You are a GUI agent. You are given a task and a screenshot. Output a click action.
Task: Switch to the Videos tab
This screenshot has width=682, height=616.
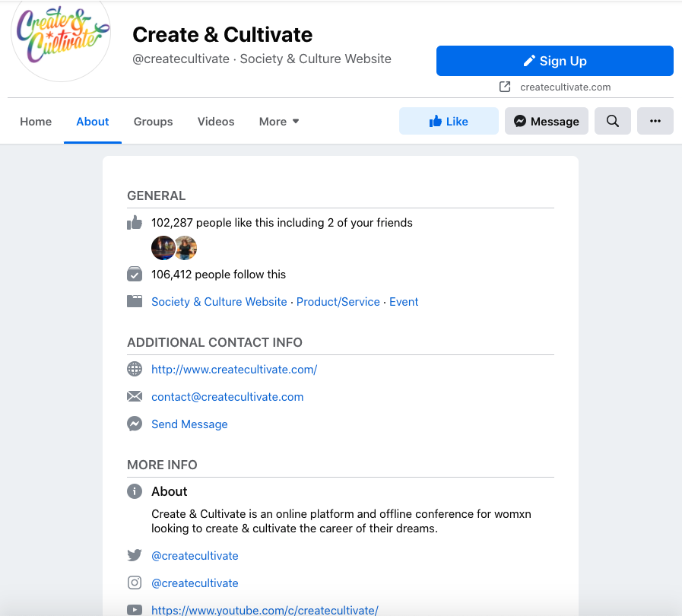pyautogui.click(x=216, y=122)
